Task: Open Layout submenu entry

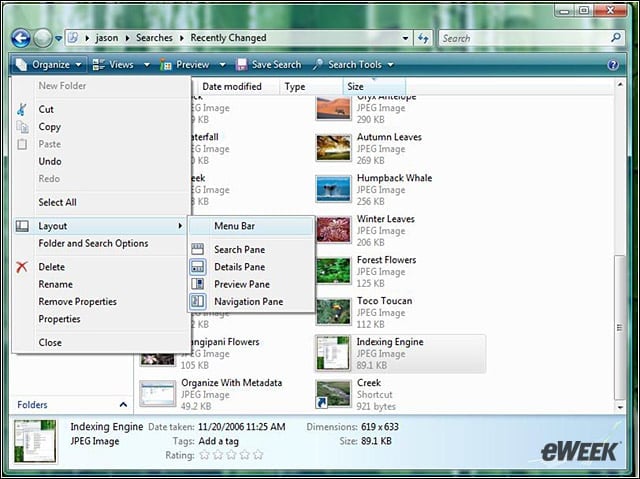Action: (100, 226)
